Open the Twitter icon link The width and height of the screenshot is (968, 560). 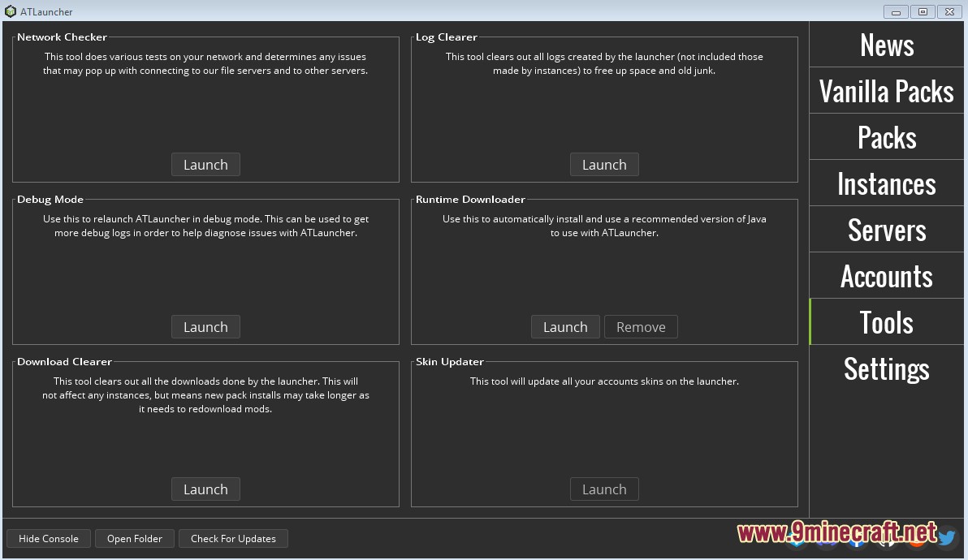(946, 538)
